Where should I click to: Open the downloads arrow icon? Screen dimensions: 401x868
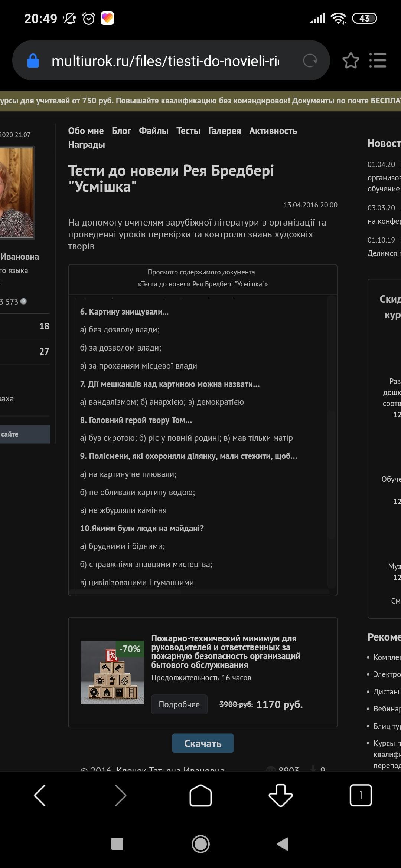click(281, 795)
